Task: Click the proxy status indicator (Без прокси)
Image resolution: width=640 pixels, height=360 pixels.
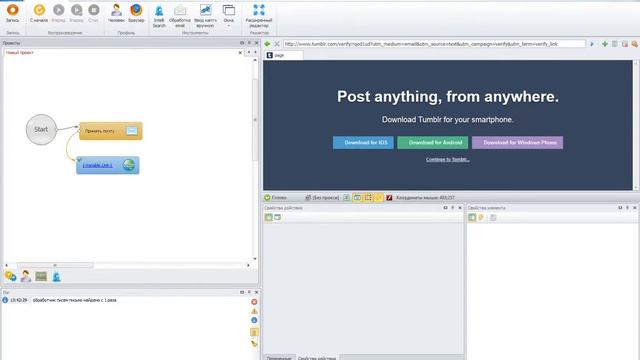Action: point(322,198)
